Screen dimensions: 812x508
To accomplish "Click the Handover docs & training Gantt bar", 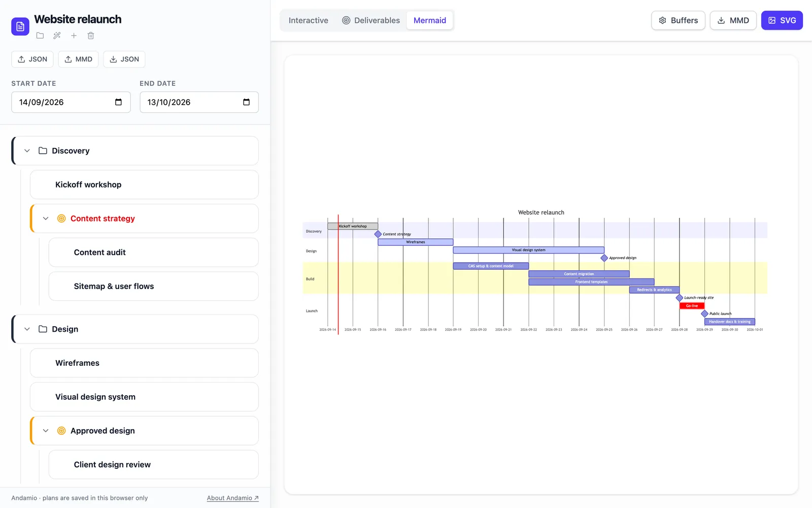I will (730, 322).
